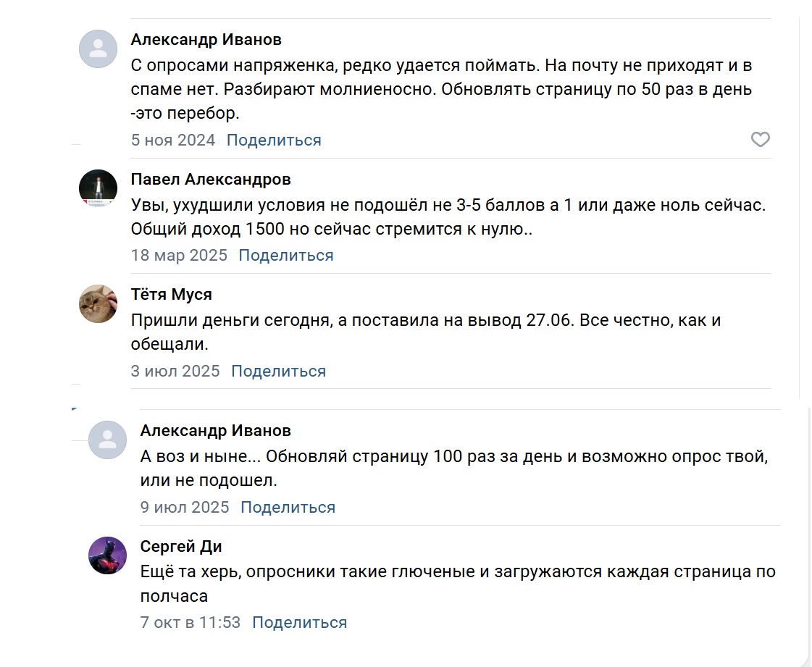Click Сергей Ди's Batman avatar
The image size is (812, 667).
(107, 556)
